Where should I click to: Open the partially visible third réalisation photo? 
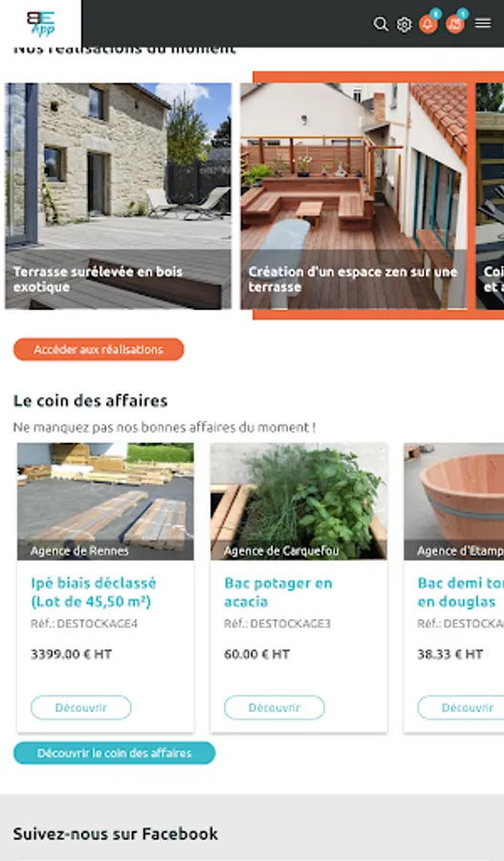click(491, 196)
